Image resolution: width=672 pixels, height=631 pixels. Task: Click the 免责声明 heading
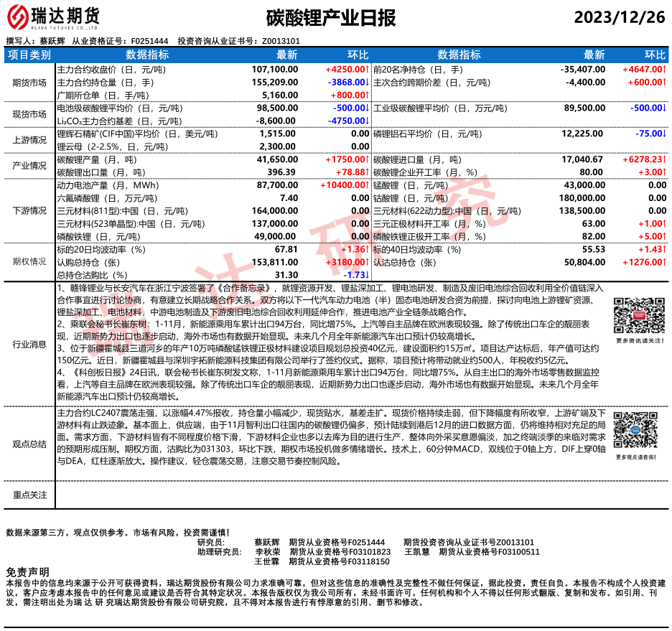tap(27, 572)
